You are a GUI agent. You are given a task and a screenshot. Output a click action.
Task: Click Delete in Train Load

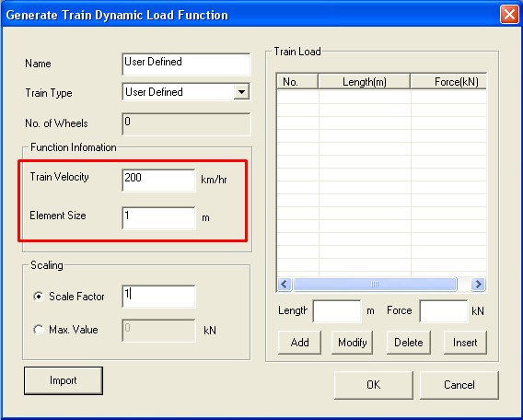(x=409, y=343)
